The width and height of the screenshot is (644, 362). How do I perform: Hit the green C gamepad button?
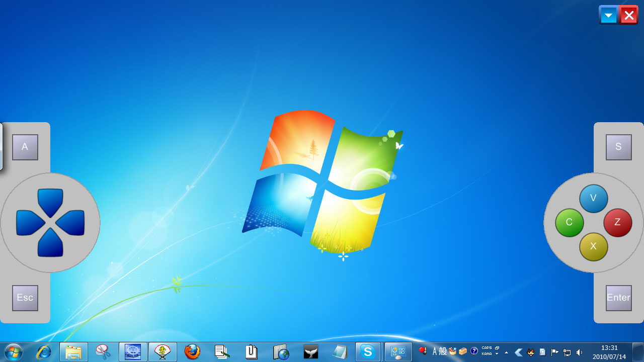(570, 222)
